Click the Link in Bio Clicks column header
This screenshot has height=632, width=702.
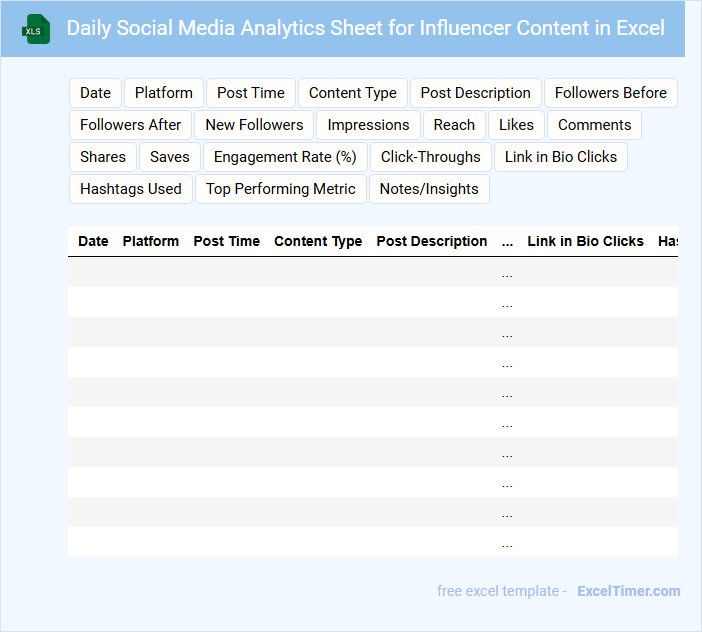point(585,241)
